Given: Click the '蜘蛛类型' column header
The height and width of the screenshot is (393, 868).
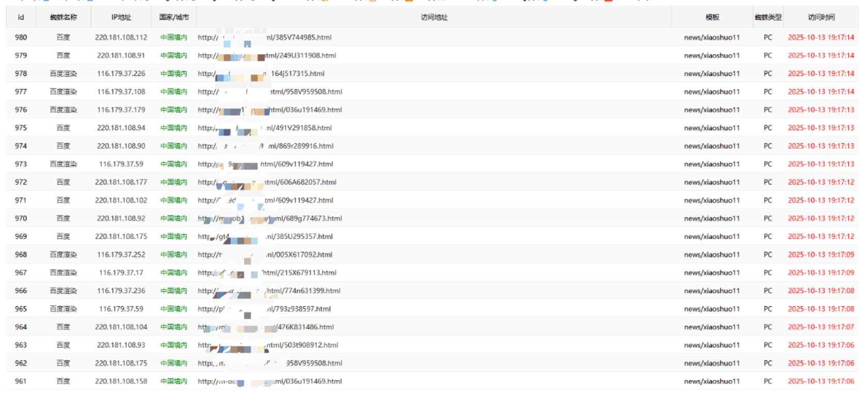Looking at the screenshot, I should [768, 18].
